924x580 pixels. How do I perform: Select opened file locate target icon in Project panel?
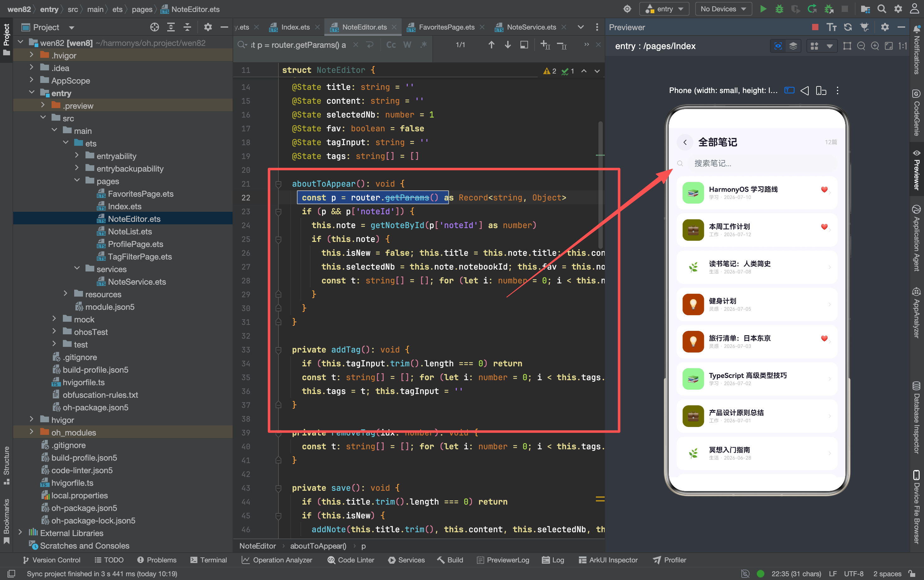click(x=154, y=27)
